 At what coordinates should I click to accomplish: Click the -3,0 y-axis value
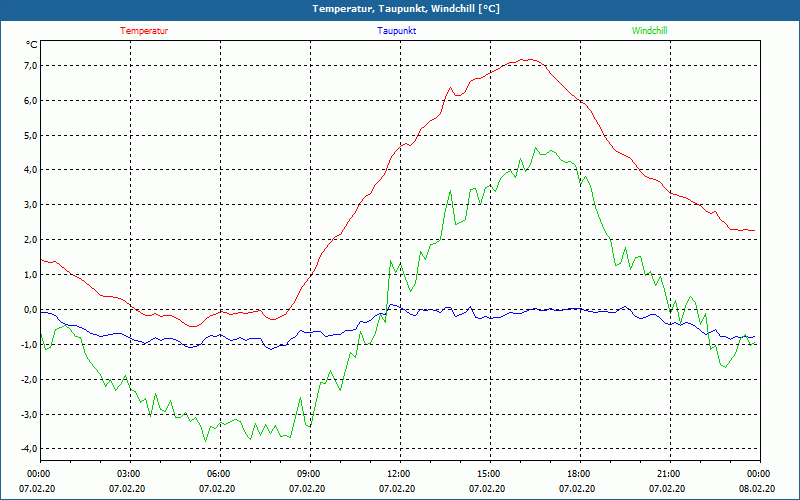30,414
